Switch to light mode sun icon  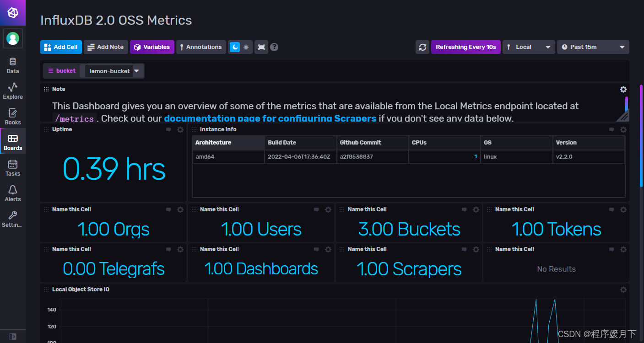tap(246, 47)
